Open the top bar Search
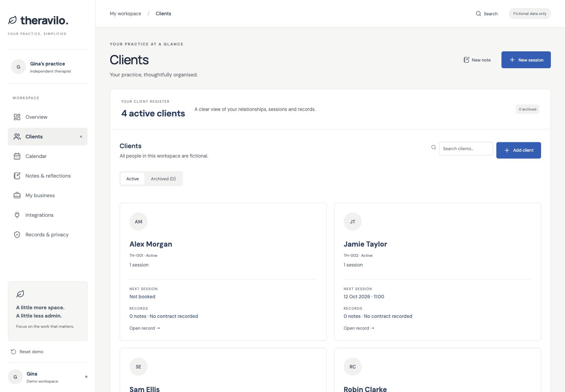Viewport: 565px width, 392px height. click(x=487, y=14)
